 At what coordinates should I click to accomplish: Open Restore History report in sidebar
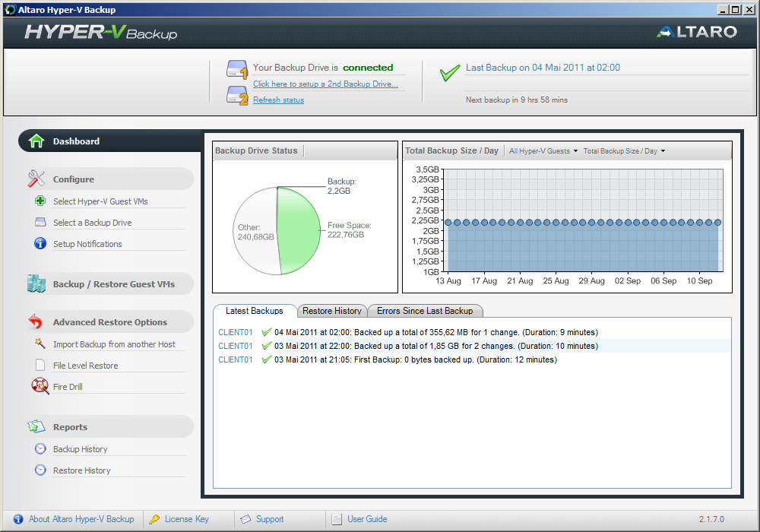(82, 470)
